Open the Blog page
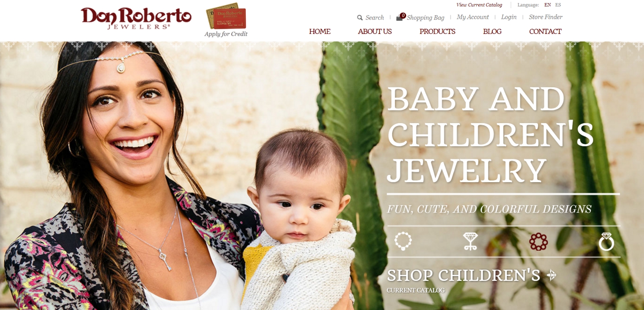Viewport: 644px width, 310px height. (492, 31)
